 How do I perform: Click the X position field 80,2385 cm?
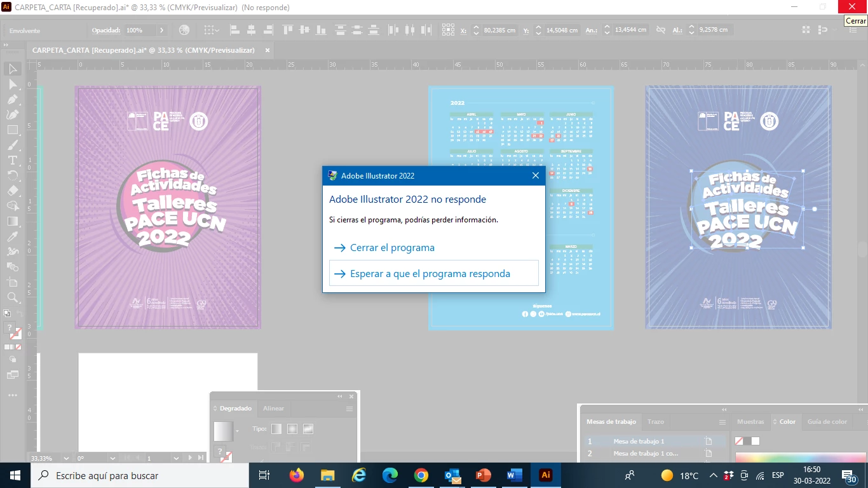[x=499, y=30]
